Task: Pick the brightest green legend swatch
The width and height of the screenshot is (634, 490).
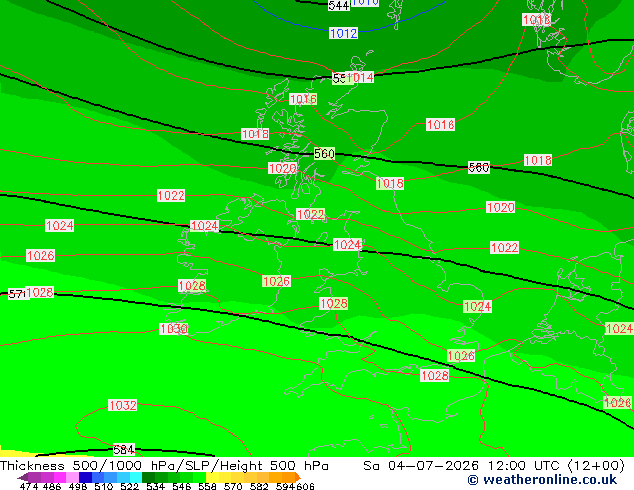Action: point(200,477)
